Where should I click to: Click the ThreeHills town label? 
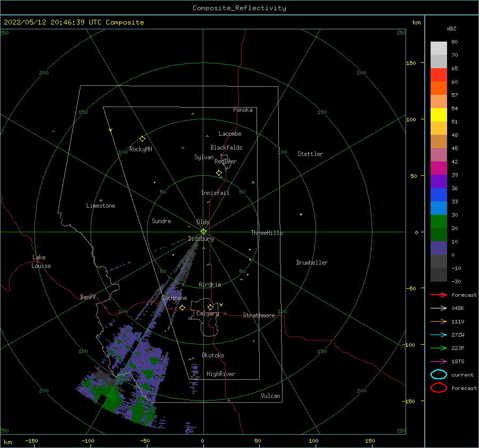tap(267, 233)
